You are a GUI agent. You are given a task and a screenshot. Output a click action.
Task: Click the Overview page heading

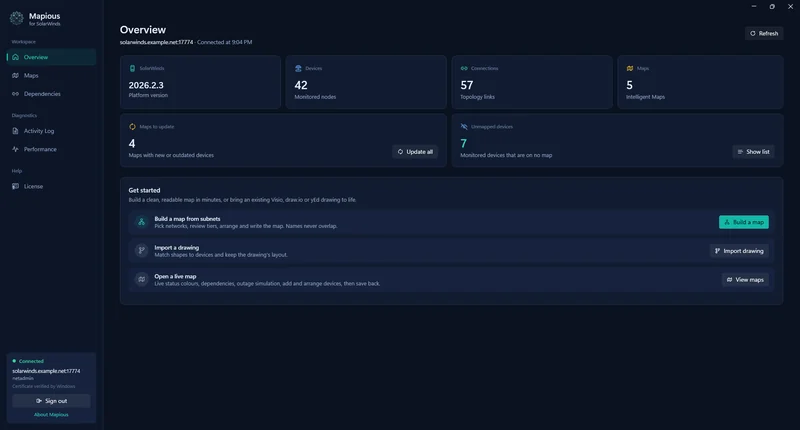pos(143,30)
